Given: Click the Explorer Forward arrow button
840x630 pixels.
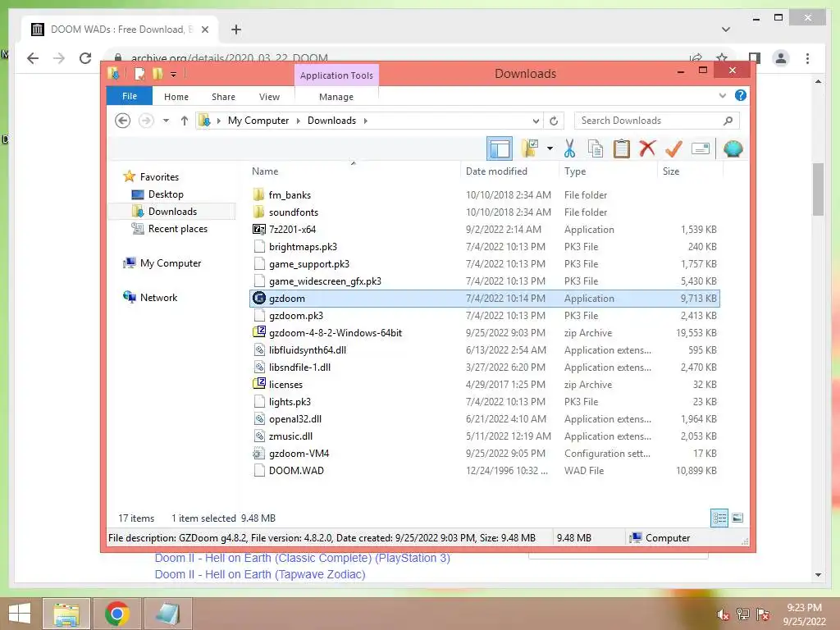Looking at the screenshot, I should pos(146,121).
